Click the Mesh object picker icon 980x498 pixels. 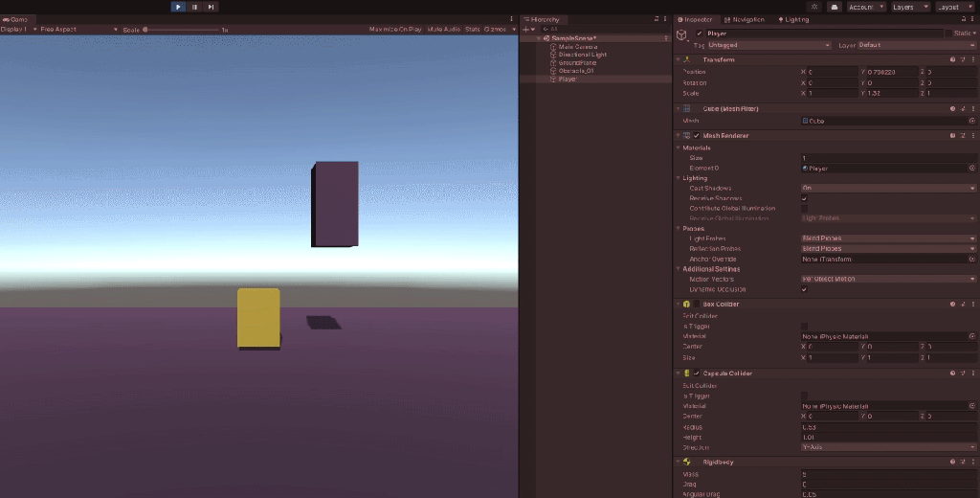point(972,121)
